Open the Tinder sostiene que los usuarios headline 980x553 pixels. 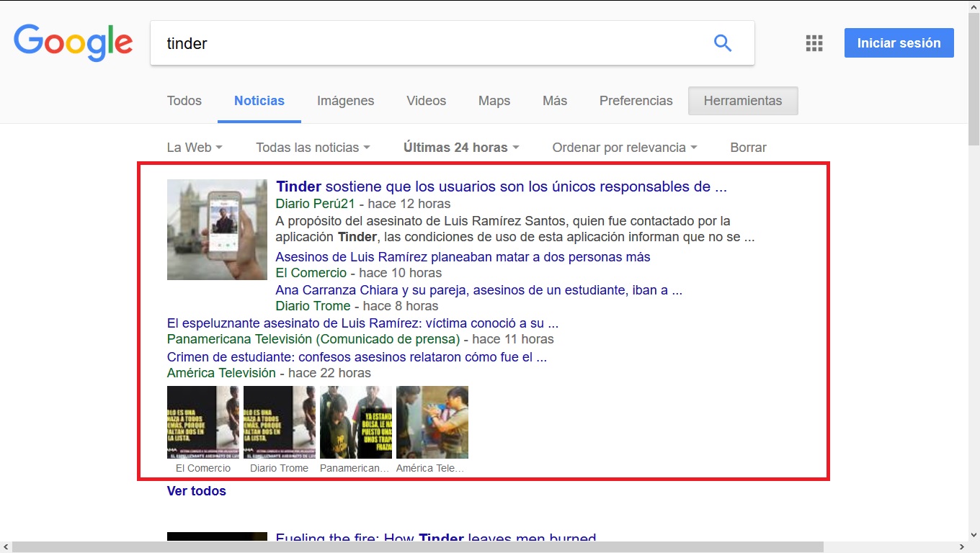502,186
